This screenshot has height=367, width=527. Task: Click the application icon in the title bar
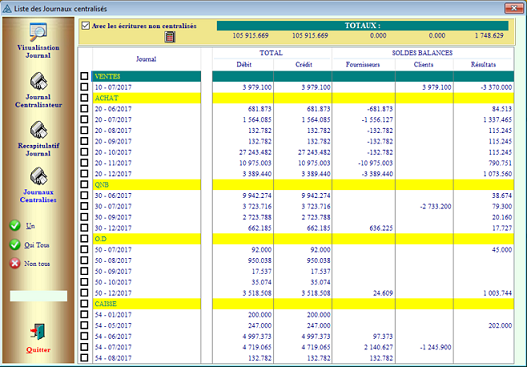7,8
